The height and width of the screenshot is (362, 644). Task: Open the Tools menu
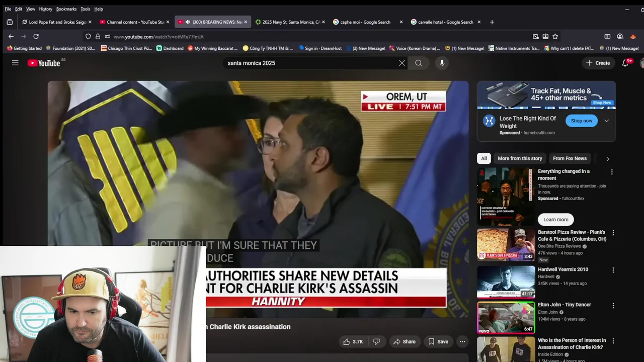coord(86,9)
